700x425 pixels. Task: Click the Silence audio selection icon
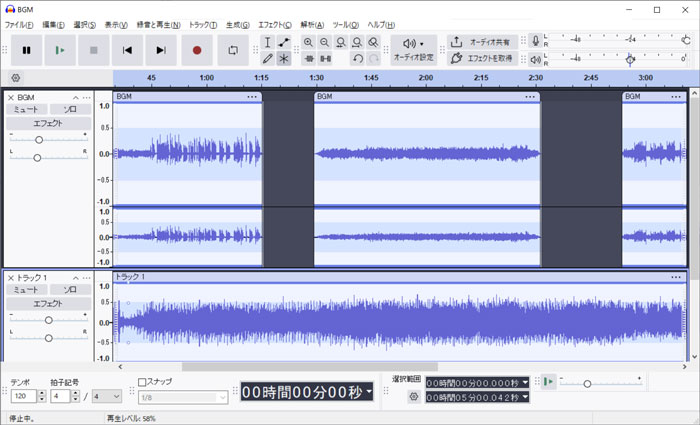[325, 58]
